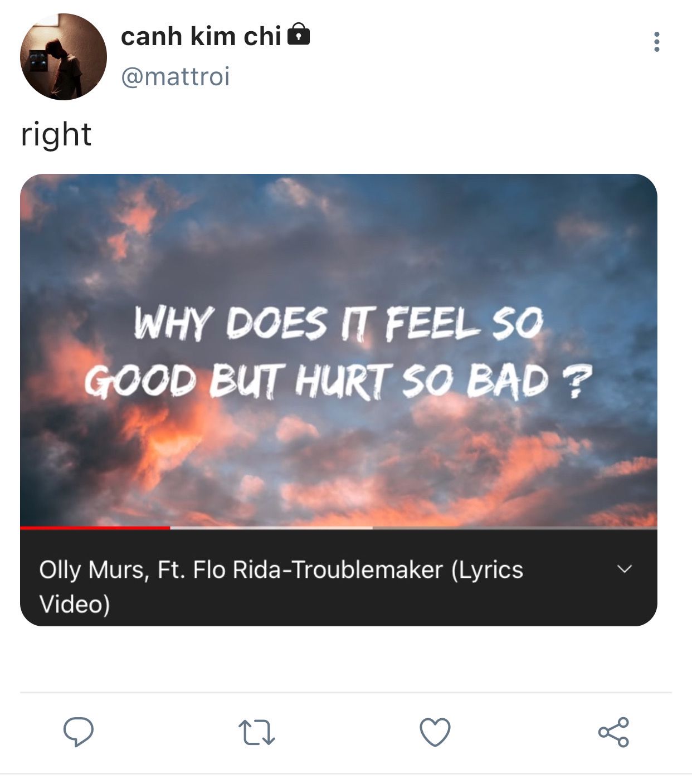Click the word "Video)" in the title bar
This screenshot has width=692, height=784.
point(75,604)
